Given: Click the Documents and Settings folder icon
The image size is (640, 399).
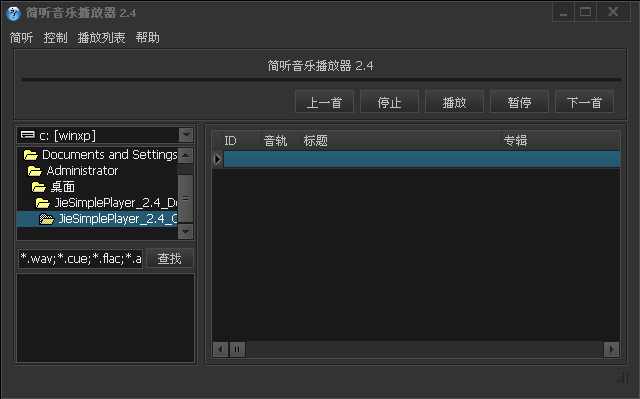Looking at the screenshot, I should tap(31, 155).
